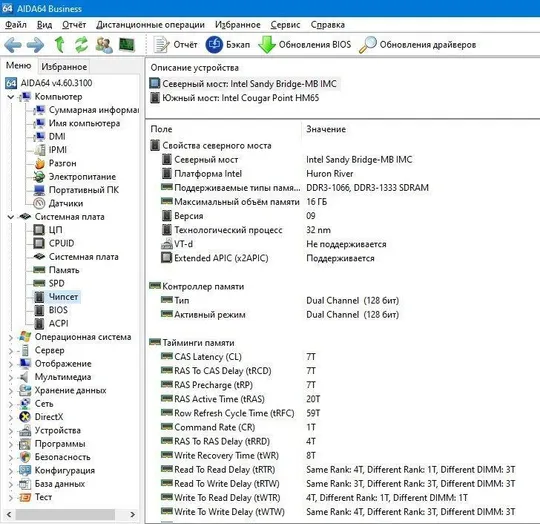Expand the Программы tree node
Image resolution: width=540 pixels, height=524 pixels.
11,444
